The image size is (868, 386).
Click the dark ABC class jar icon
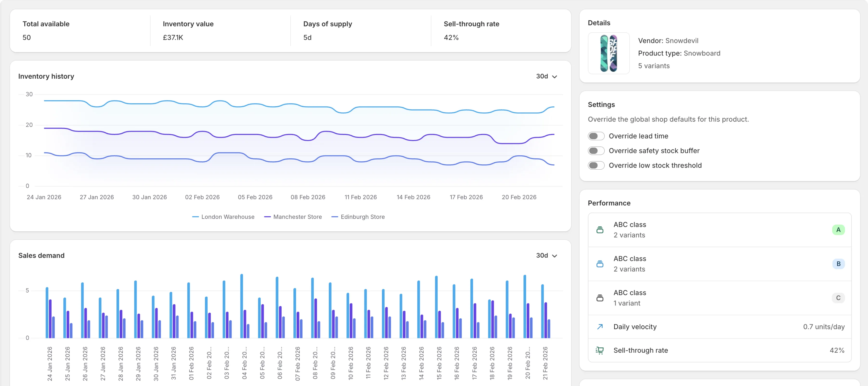coord(600,298)
